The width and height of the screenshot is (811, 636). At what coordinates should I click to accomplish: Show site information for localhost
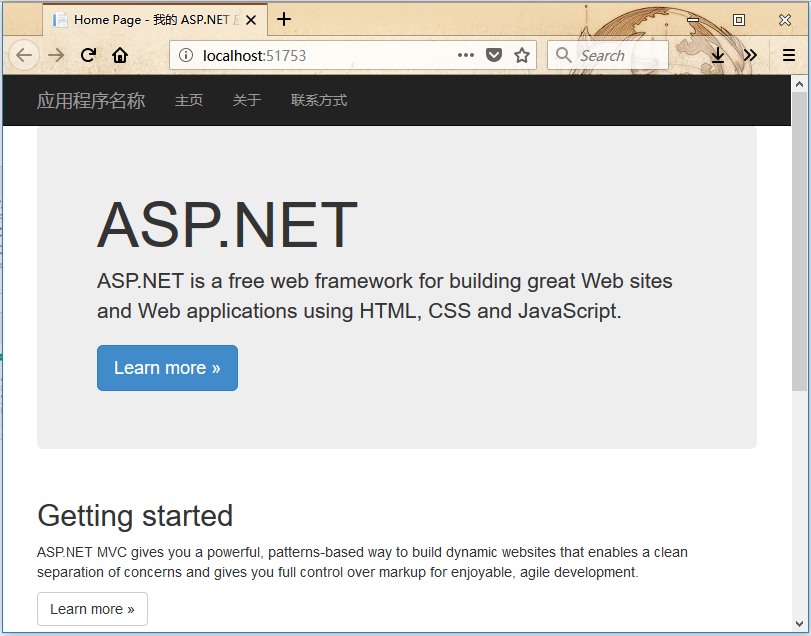(186, 56)
